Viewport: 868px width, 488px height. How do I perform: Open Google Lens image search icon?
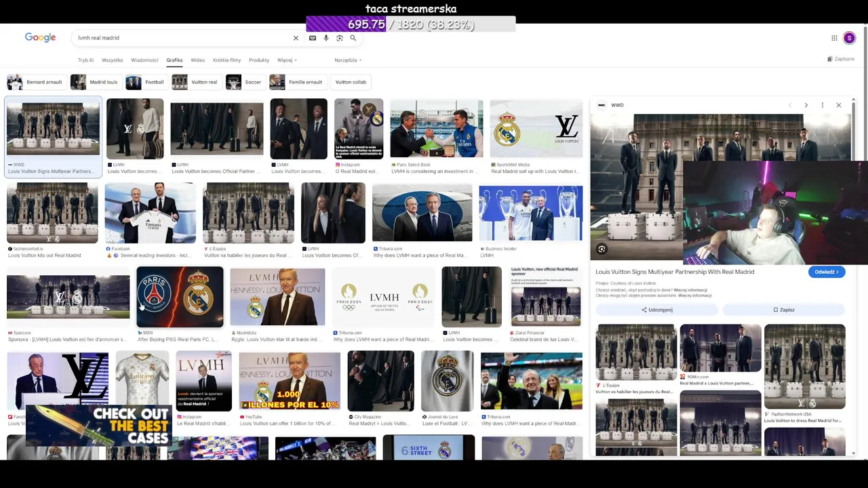point(340,38)
